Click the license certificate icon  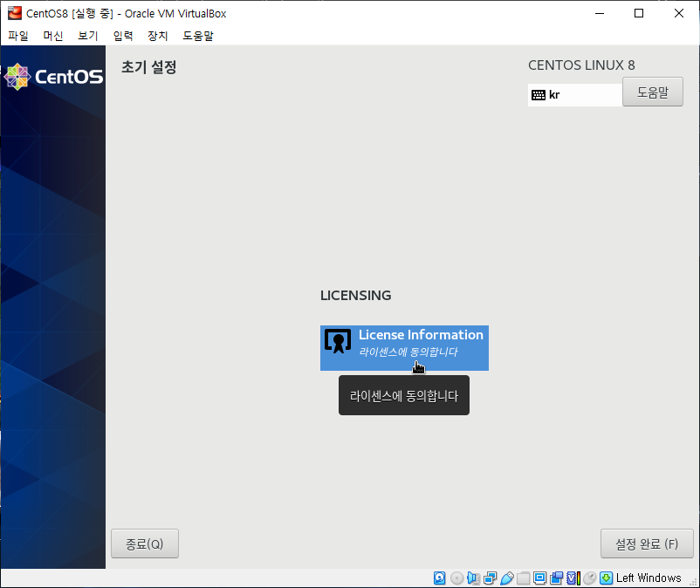[x=338, y=341]
